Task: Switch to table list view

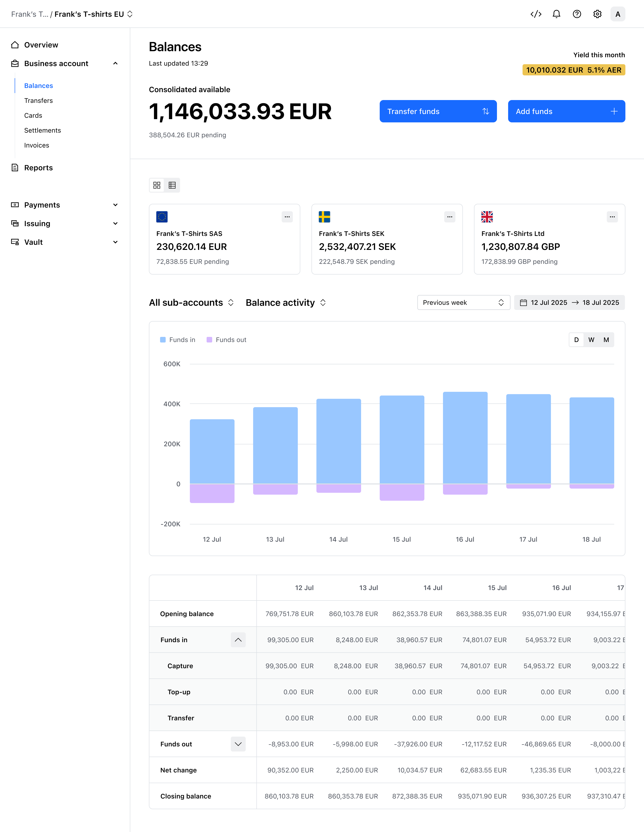Action: (x=172, y=185)
